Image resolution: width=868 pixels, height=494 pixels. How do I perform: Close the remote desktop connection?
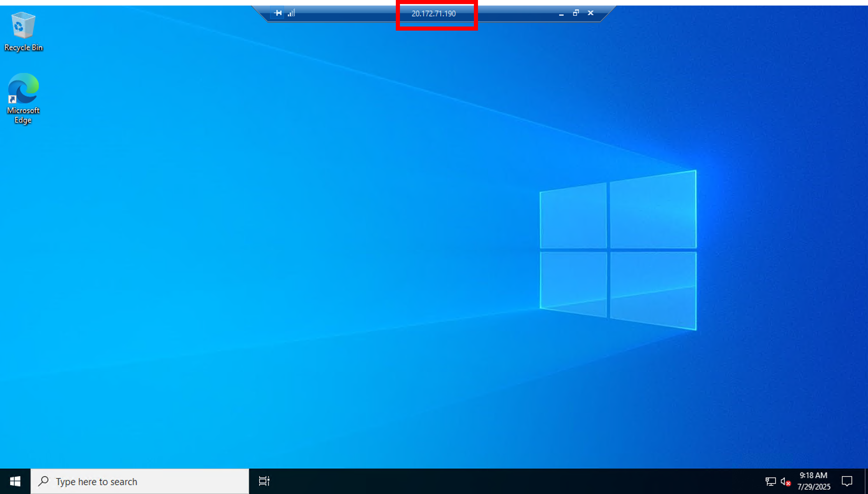tap(590, 13)
